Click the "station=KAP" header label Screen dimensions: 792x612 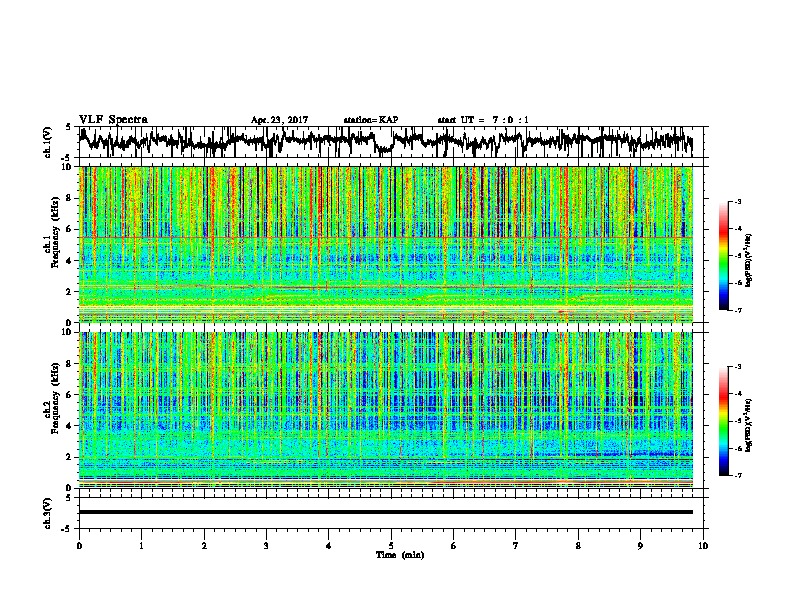(x=371, y=120)
